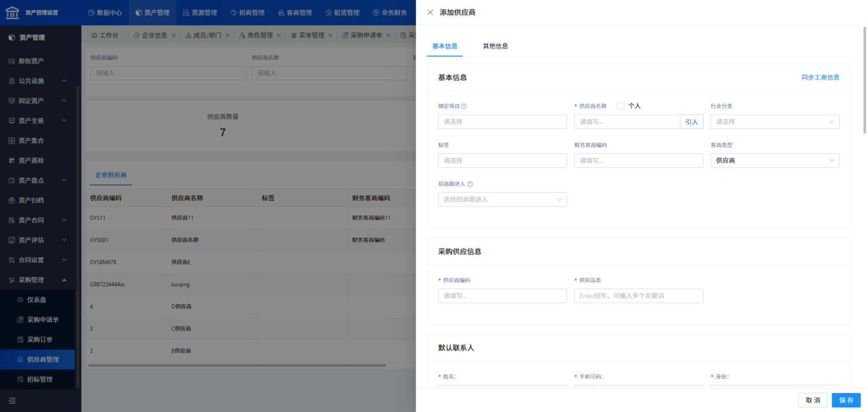The image size is (868, 412).
Task: Open 数据中心 top navigation
Action: point(105,12)
